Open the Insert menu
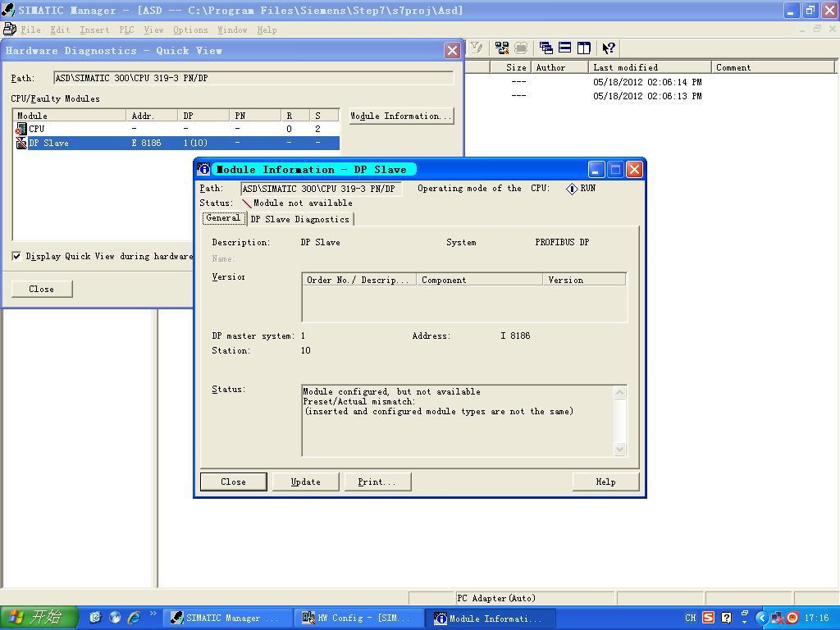This screenshot has width=840, height=630. (94, 30)
